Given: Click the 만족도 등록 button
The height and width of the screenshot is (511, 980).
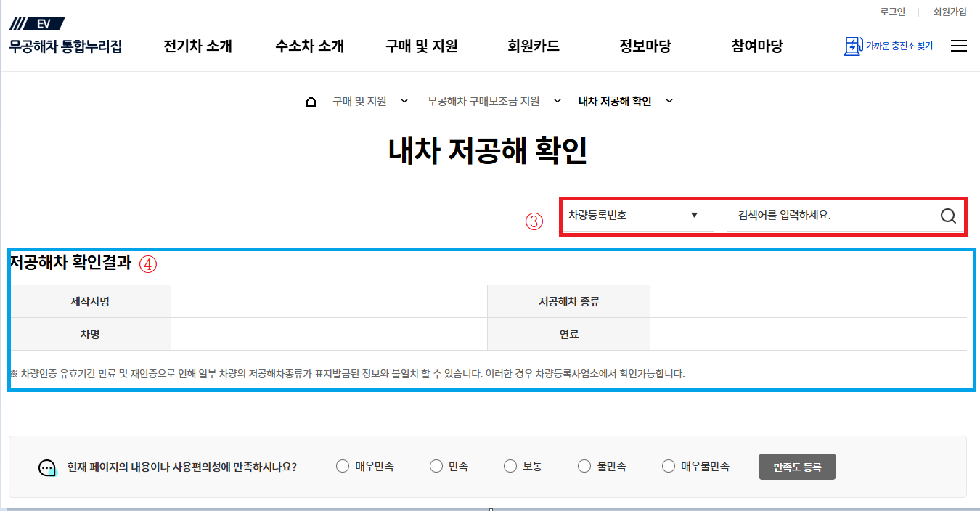Looking at the screenshot, I should (796, 466).
